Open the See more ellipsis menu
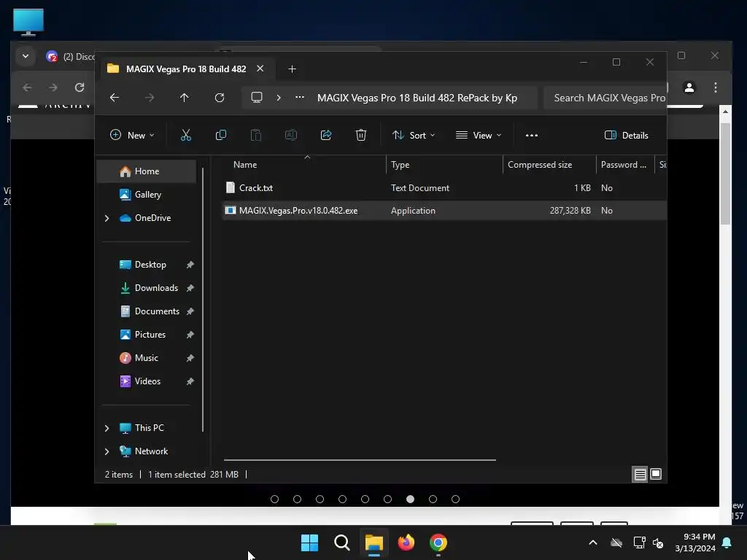Image resolution: width=747 pixels, height=560 pixels. 532,135
